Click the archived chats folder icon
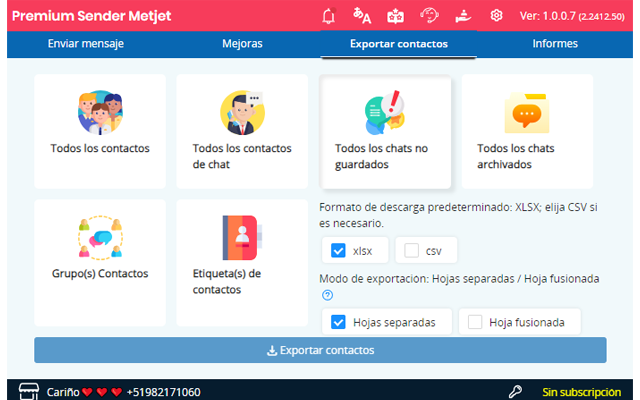 pos(527,113)
